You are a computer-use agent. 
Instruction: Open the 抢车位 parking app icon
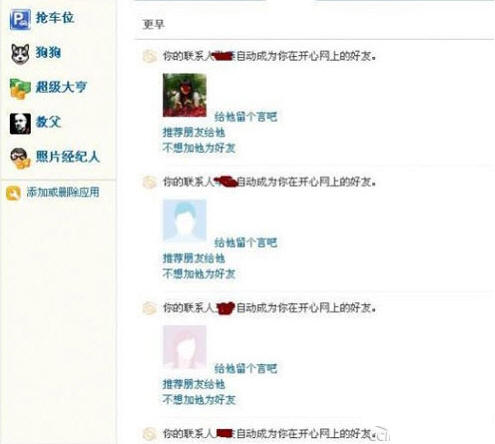click(x=20, y=19)
